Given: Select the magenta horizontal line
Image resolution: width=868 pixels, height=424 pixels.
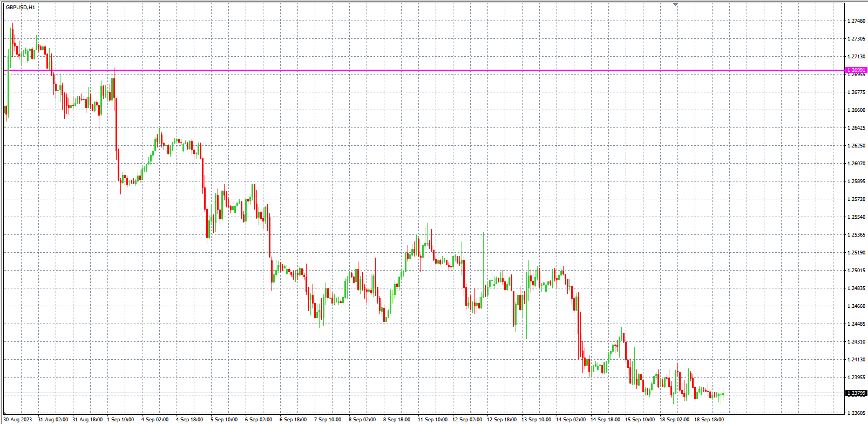Looking at the screenshot, I should tap(432, 70).
